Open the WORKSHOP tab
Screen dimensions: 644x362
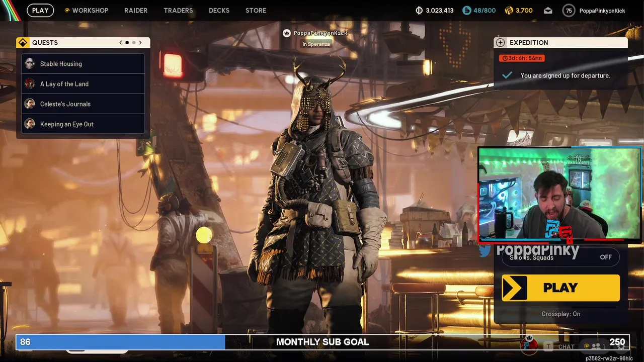86,10
